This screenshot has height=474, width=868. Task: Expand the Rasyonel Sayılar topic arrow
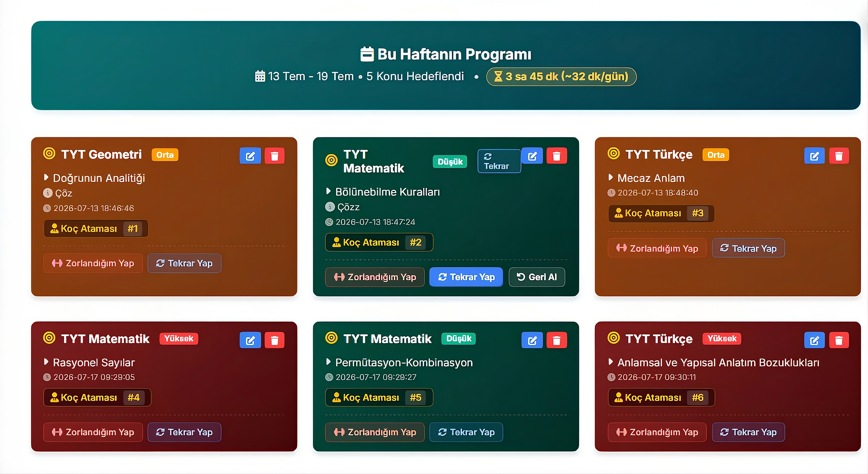pyautogui.click(x=46, y=362)
